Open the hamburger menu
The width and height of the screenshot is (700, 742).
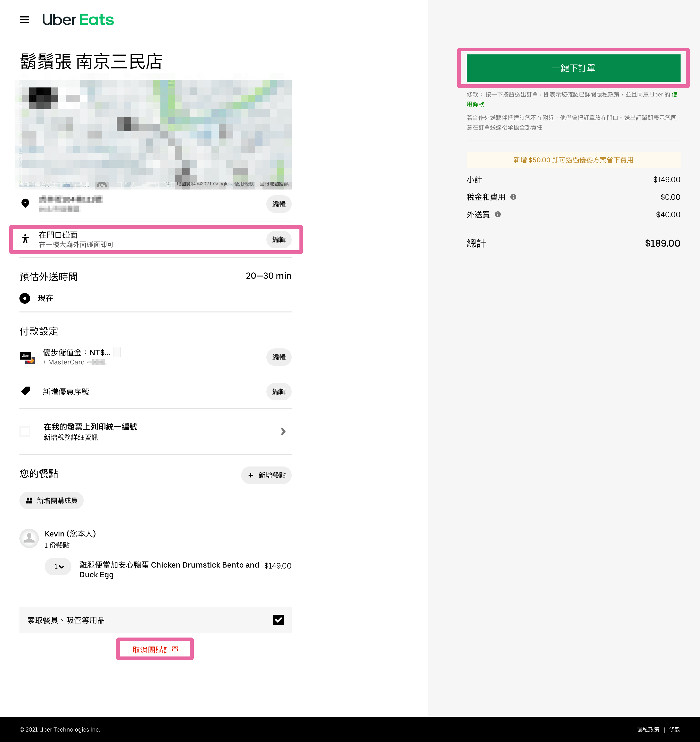[x=24, y=19]
